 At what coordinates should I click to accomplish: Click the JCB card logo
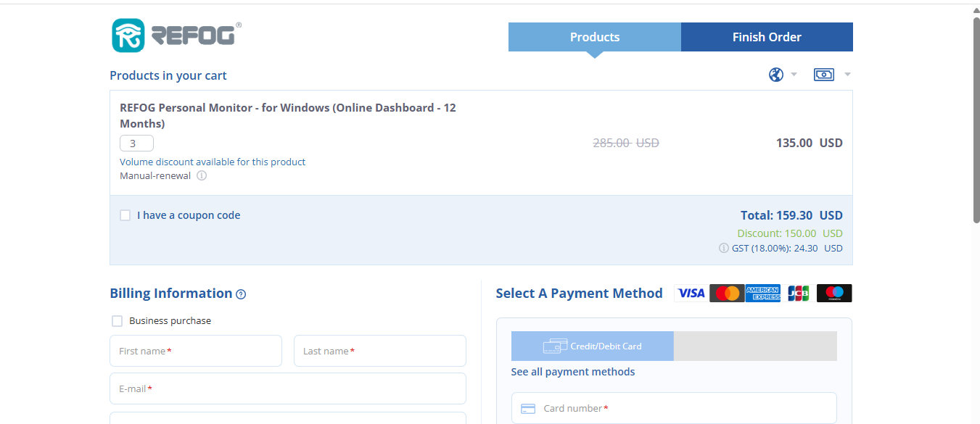(799, 293)
